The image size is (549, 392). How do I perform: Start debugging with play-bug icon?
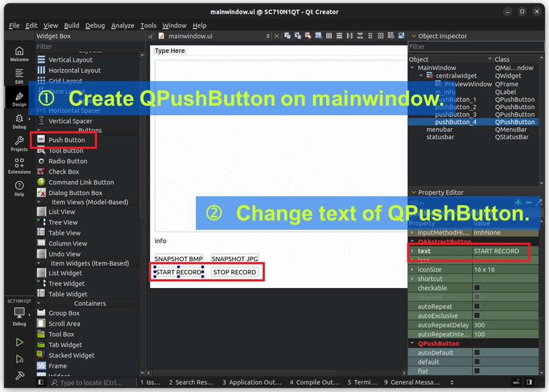pyautogui.click(x=20, y=359)
